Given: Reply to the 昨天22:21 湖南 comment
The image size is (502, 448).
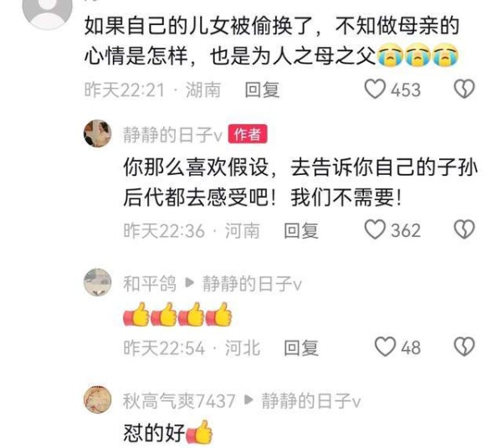Looking at the screenshot, I should click(262, 90).
